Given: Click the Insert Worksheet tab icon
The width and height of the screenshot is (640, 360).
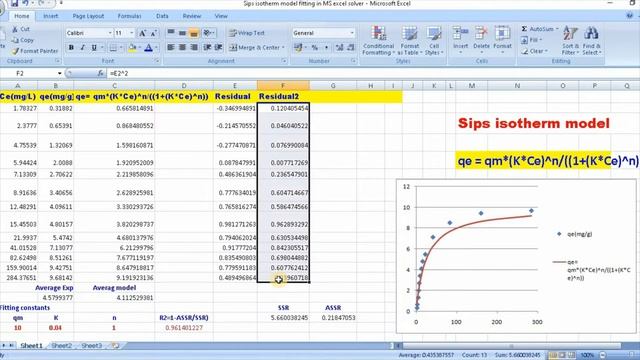Looking at the screenshot, I should [116, 345].
